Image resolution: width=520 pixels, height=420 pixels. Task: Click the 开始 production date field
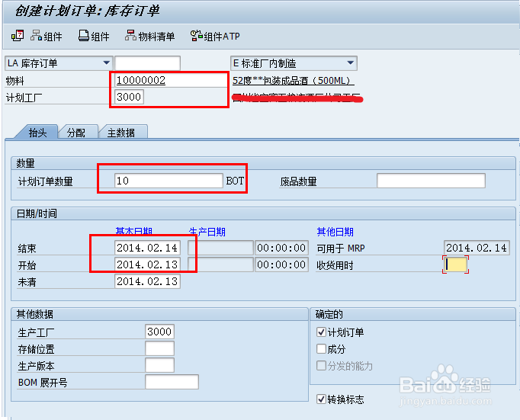click(220, 265)
